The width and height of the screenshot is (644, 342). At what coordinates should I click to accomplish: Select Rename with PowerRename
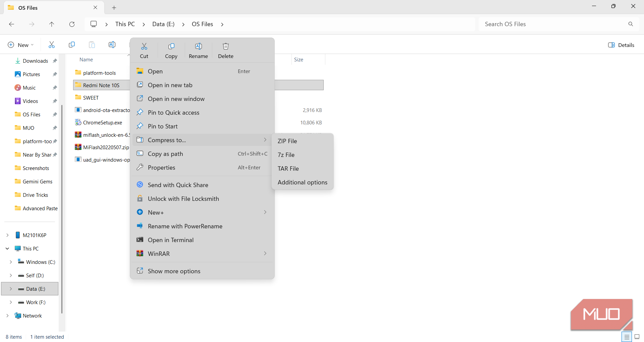click(x=202, y=226)
